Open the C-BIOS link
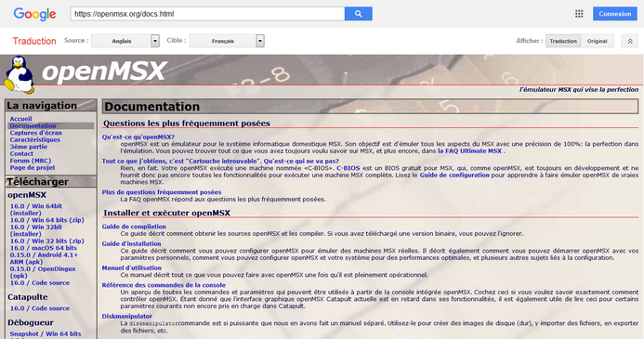Viewport: 644px width, 339px height. pos(348,168)
